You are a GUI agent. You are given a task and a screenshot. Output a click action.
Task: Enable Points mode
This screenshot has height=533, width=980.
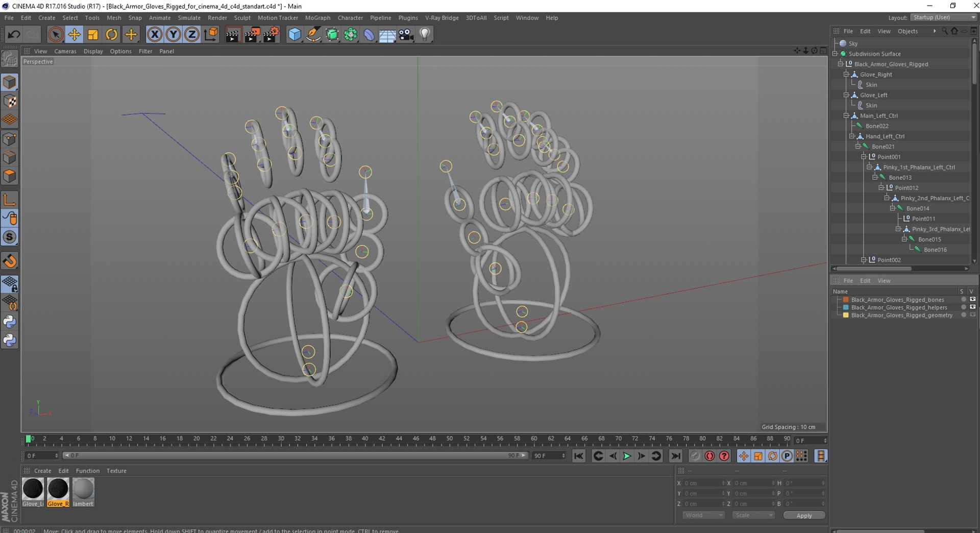tap(10, 139)
